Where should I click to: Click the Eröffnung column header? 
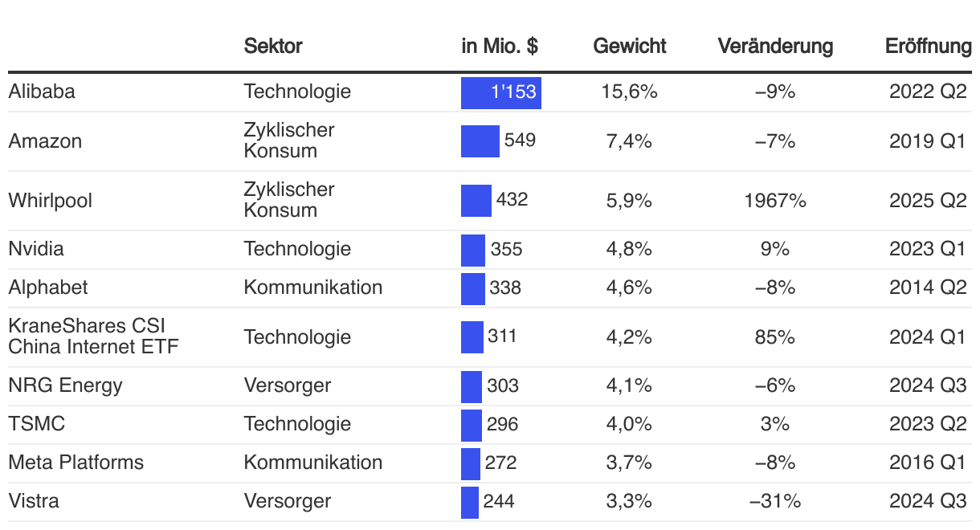pyautogui.click(x=929, y=46)
